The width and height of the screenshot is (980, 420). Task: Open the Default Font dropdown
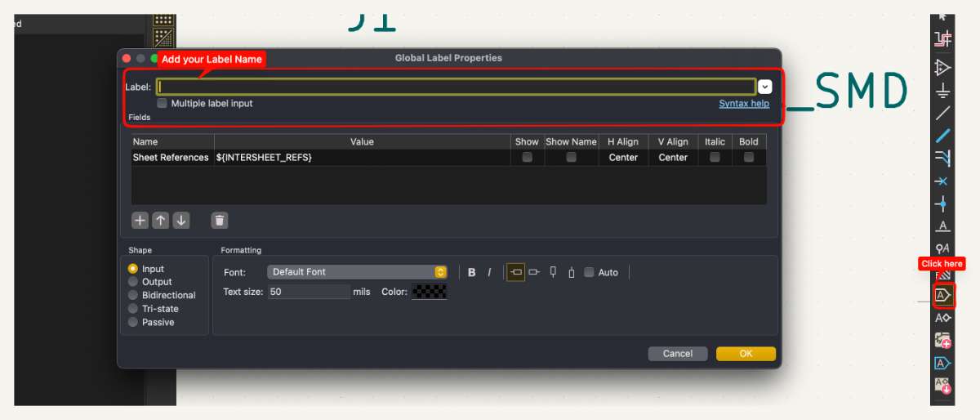357,272
